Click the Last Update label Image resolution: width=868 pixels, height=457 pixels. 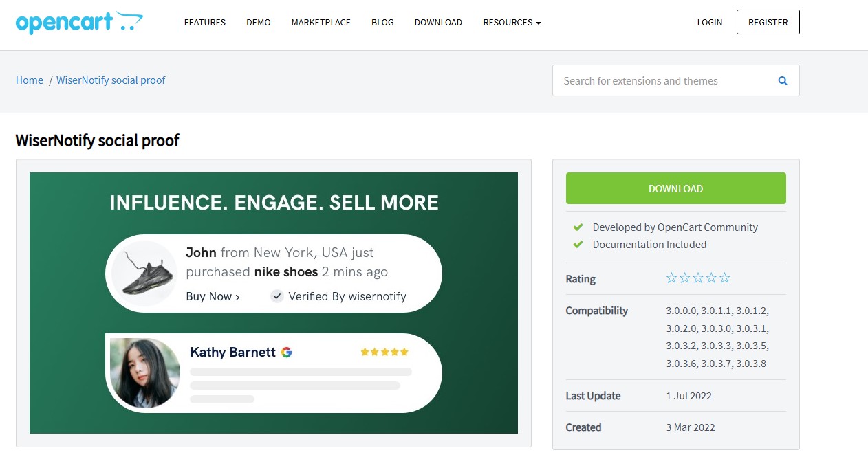[593, 396]
